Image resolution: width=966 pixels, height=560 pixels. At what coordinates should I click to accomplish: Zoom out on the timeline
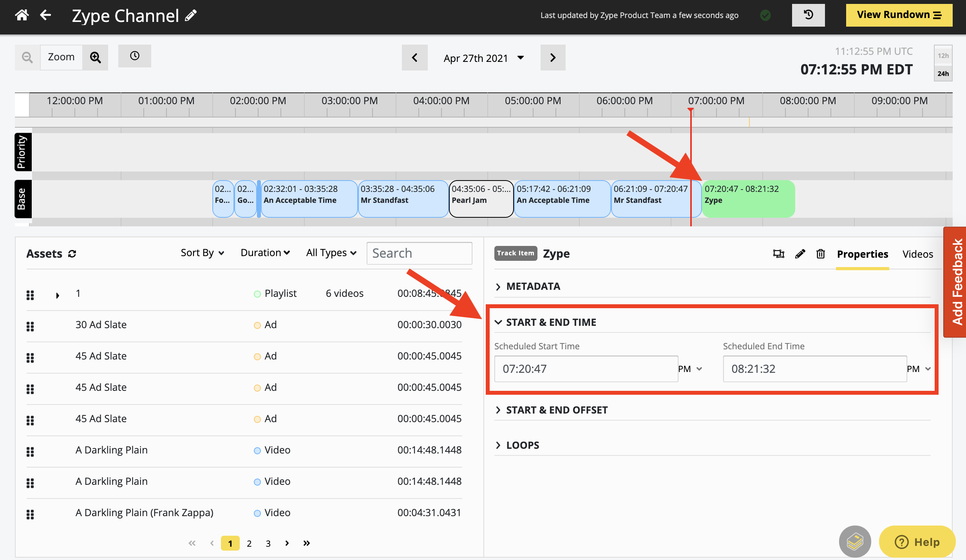coord(27,57)
